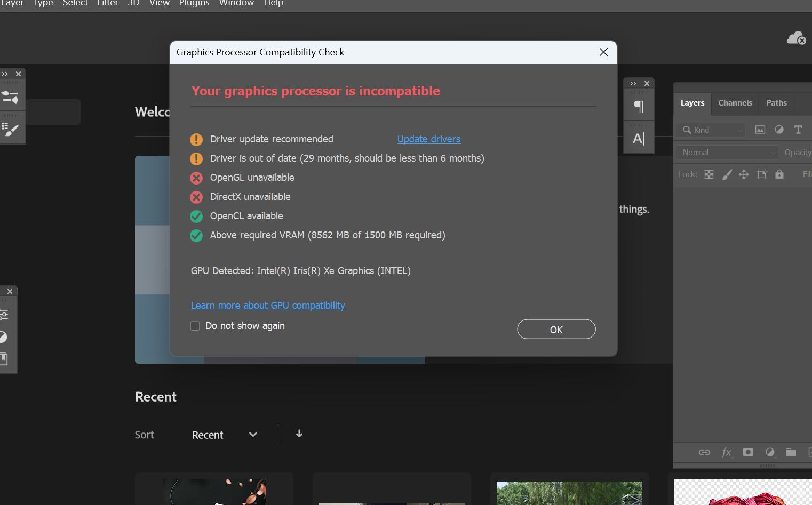Close the left Brush Settings dock
Viewport: 812px width, 505px height.
(19, 74)
